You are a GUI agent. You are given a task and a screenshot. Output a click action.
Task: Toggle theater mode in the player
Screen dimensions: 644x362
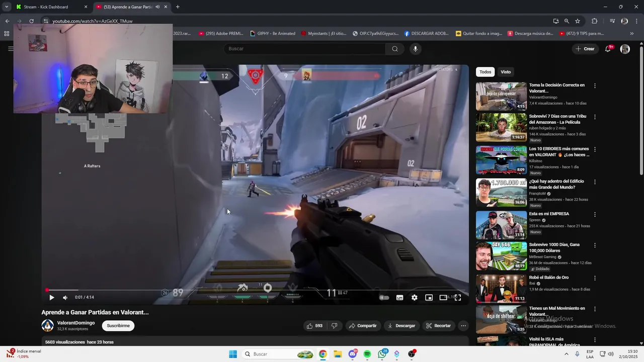(443, 298)
